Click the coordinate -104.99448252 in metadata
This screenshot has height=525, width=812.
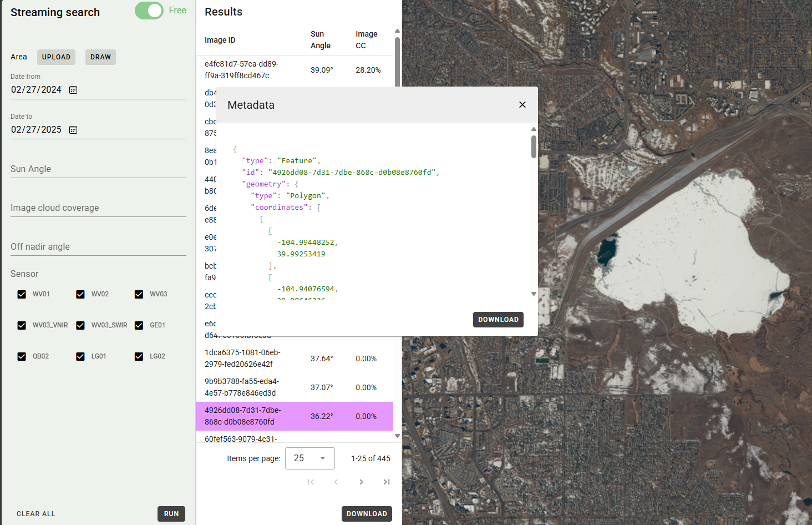(x=306, y=243)
